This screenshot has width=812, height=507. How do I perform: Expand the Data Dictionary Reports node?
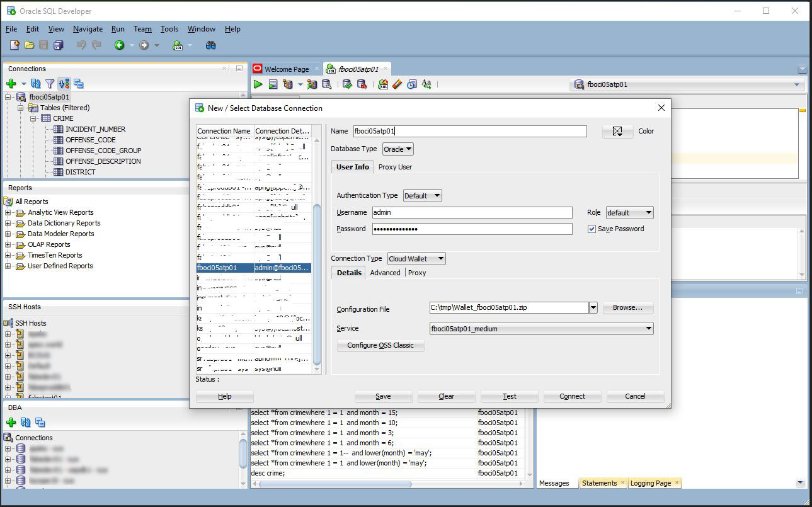(8, 223)
